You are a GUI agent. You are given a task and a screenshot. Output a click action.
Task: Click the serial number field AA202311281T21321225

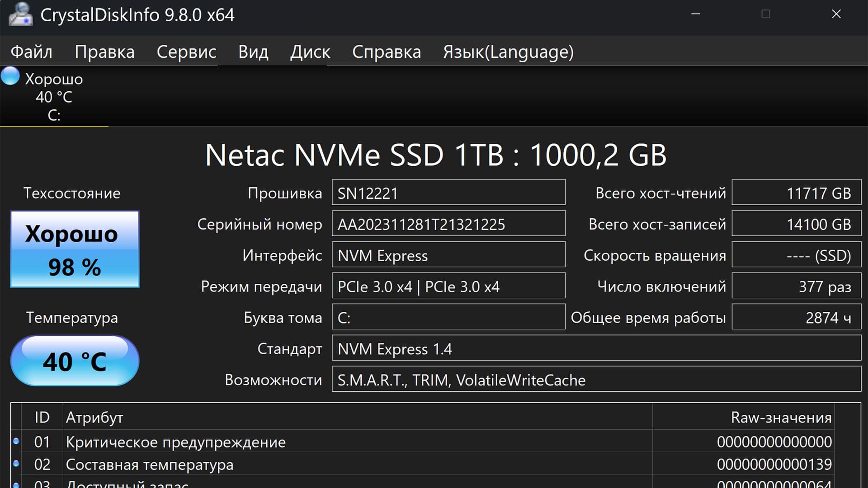[448, 224]
